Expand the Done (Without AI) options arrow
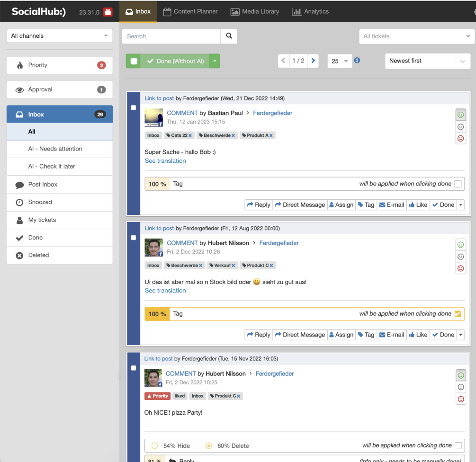The width and height of the screenshot is (476, 462). click(x=215, y=61)
